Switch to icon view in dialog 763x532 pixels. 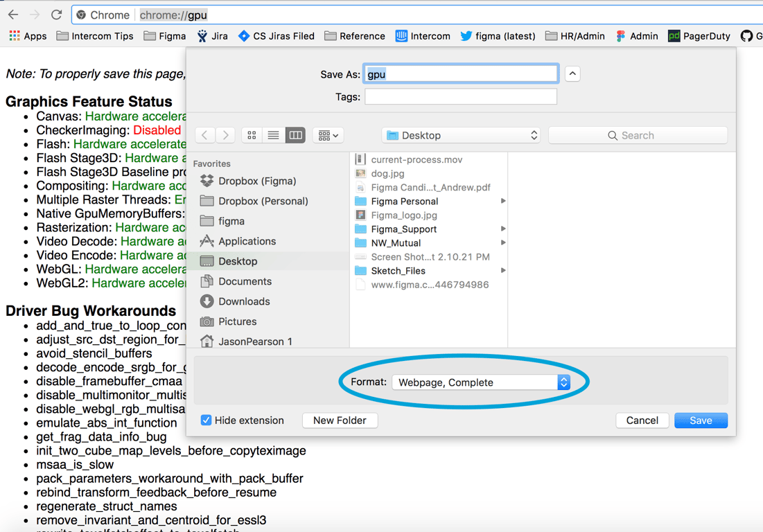point(252,136)
